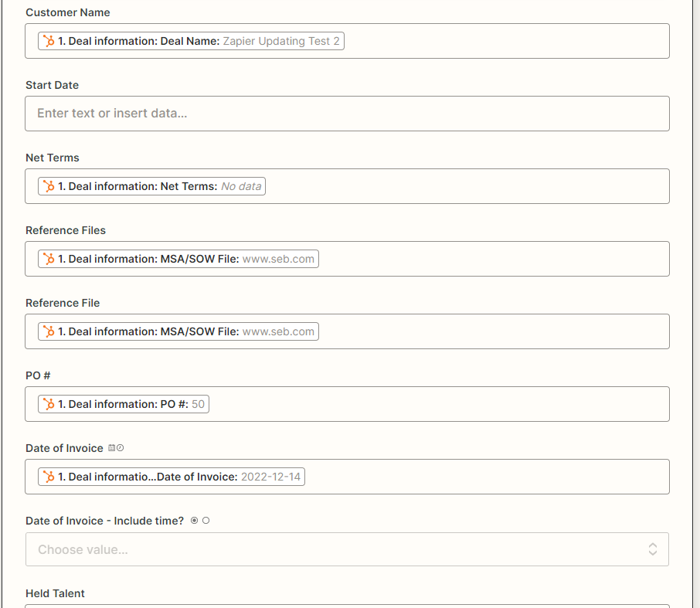Click the Start Date label

pyautogui.click(x=53, y=85)
